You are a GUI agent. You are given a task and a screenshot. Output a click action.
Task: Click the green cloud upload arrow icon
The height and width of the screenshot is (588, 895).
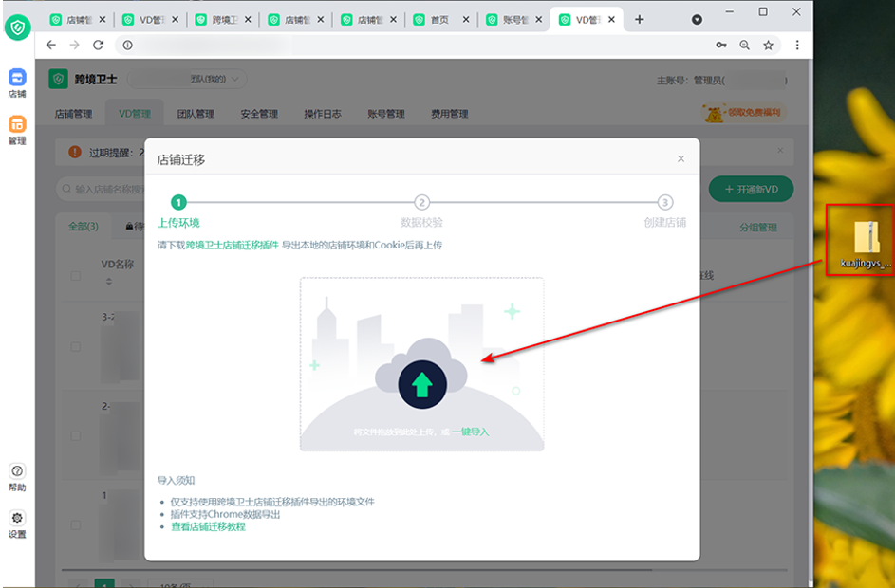[x=421, y=382]
